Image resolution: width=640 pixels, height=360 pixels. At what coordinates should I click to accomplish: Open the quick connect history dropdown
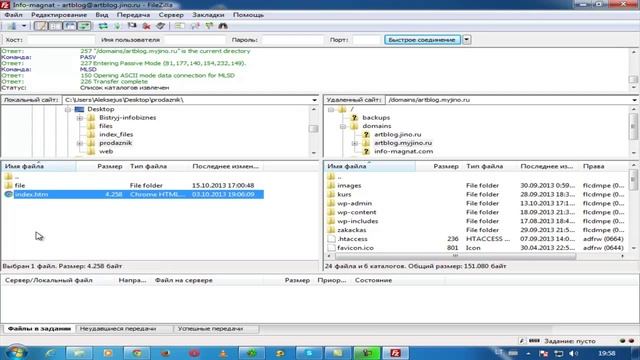(467, 40)
